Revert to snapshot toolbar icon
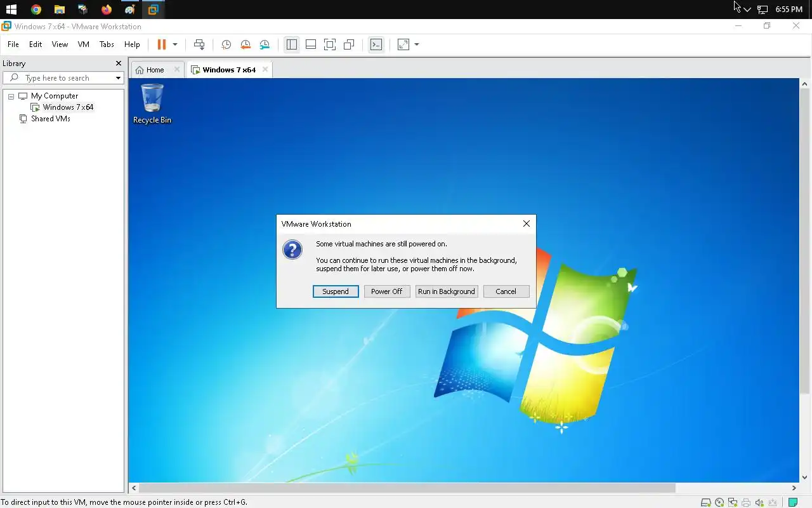The image size is (812, 508). coord(246,44)
